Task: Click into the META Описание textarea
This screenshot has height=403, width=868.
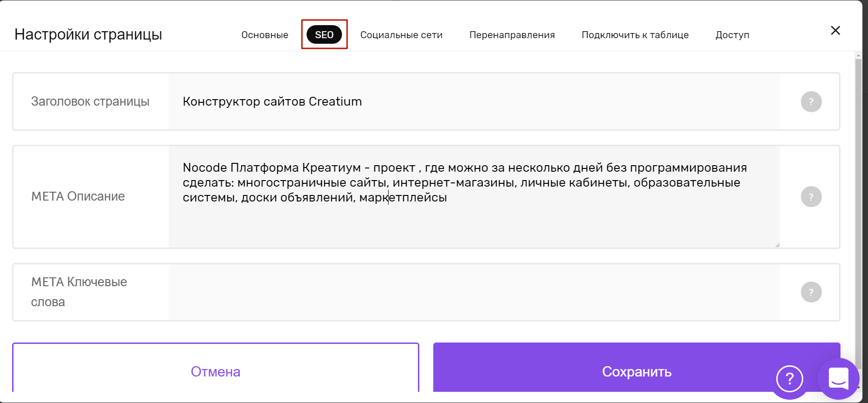Action: [x=474, y=196]
